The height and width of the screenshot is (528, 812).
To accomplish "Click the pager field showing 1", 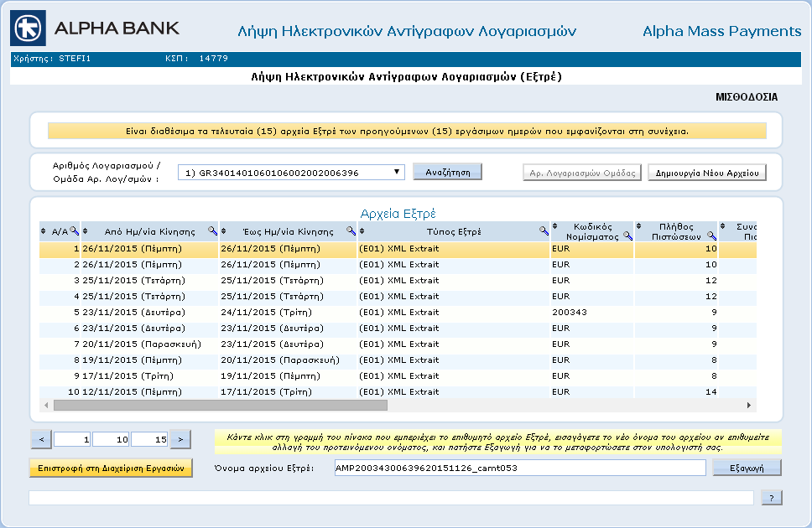I will (x=72, y=439).
